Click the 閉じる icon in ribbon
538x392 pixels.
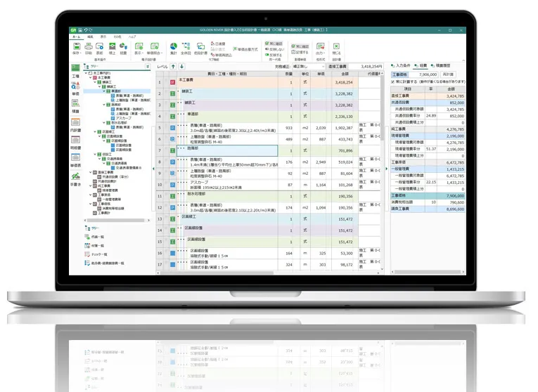click(x=336, y=47)
